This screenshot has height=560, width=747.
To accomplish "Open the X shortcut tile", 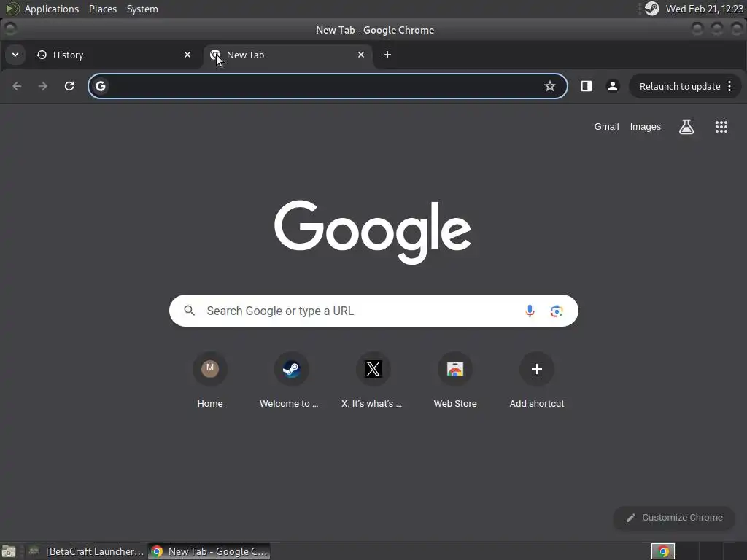I will [x=373, y=381].
